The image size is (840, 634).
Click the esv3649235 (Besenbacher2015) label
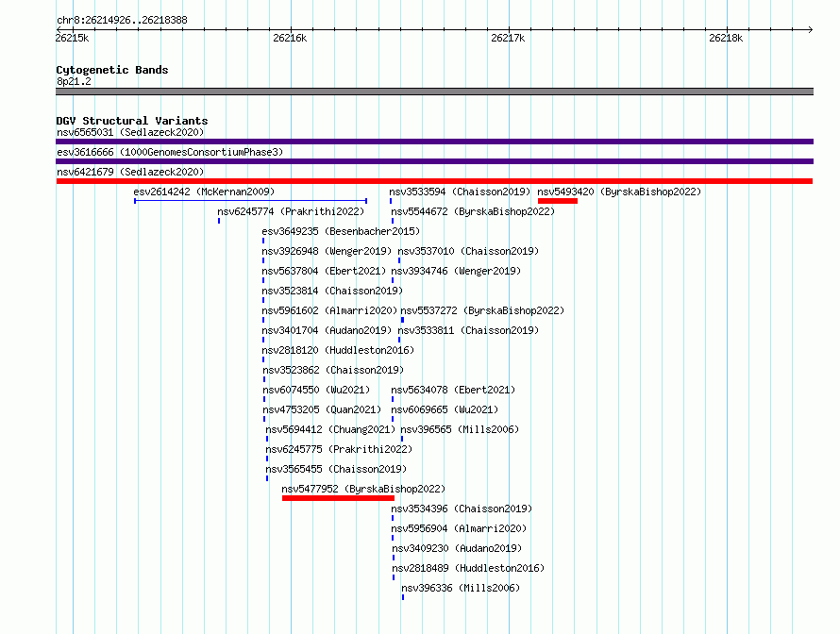[341, 231]
